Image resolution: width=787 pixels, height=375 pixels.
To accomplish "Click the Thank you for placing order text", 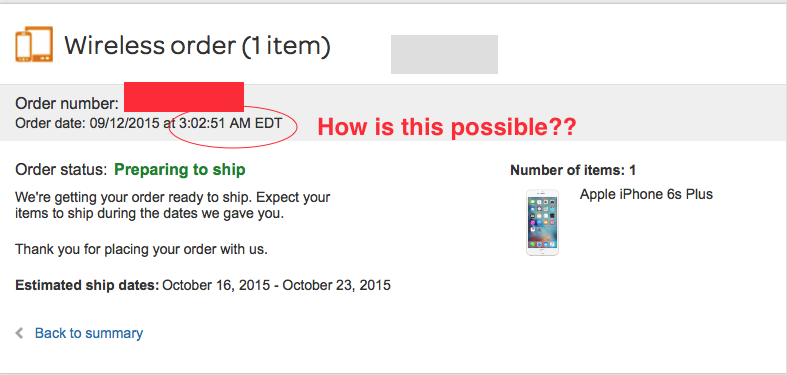I will (x=142, y=249).
